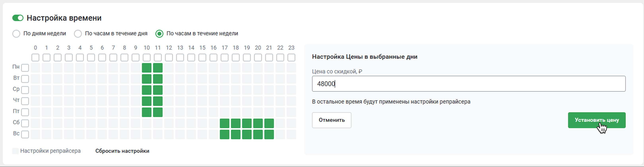This screenshot has width=644, height=167.
Task: Select По часам в течение недели option
Action: (x=159, y=34)
